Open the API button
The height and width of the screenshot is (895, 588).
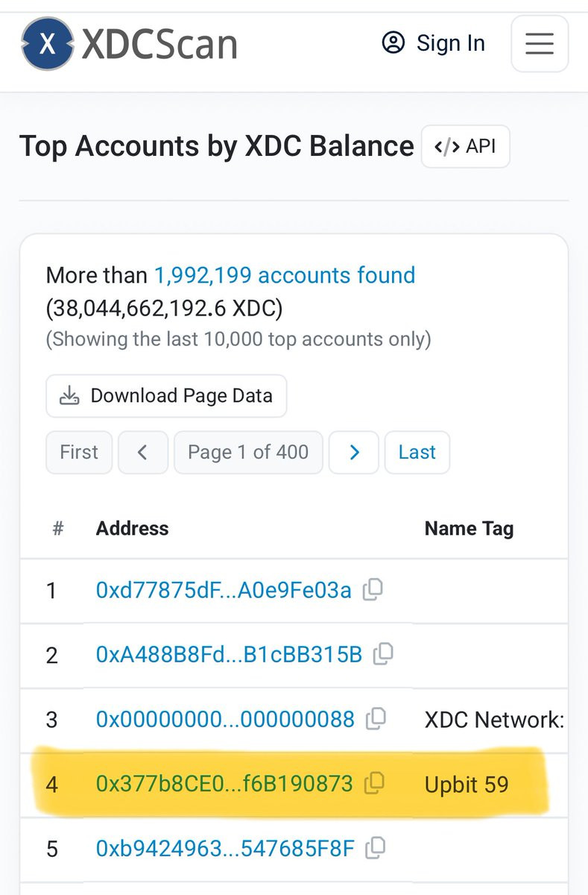point(465,146)
